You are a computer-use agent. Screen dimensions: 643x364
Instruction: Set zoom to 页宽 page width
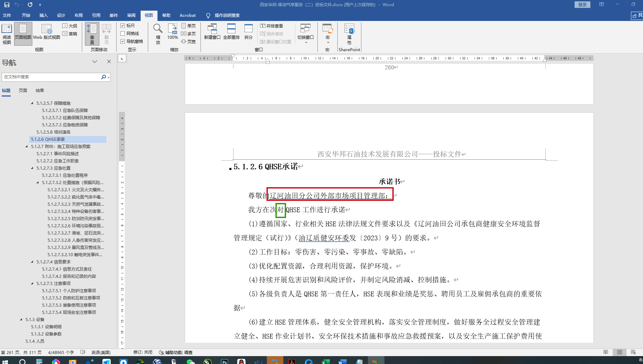(189, 42)
